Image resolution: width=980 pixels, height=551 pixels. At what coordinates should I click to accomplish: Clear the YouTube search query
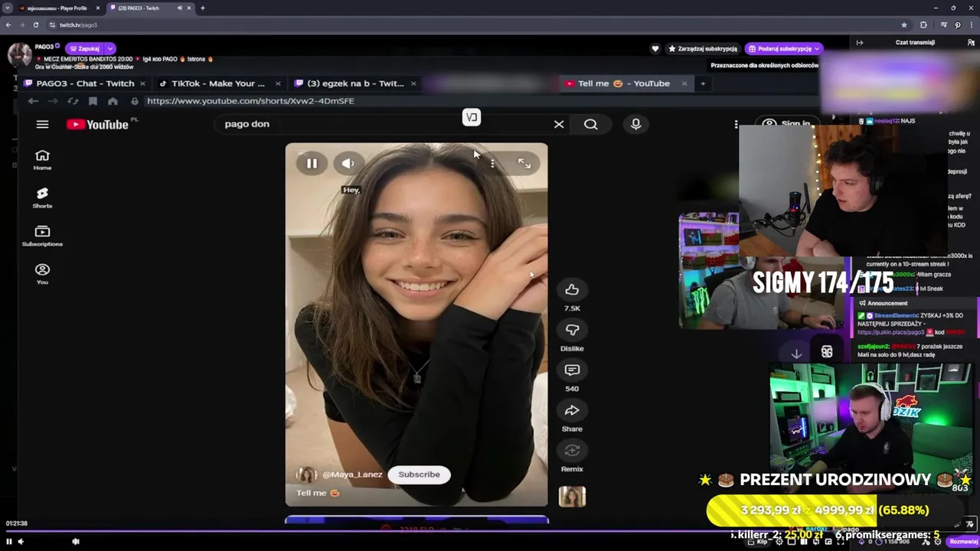559,124
